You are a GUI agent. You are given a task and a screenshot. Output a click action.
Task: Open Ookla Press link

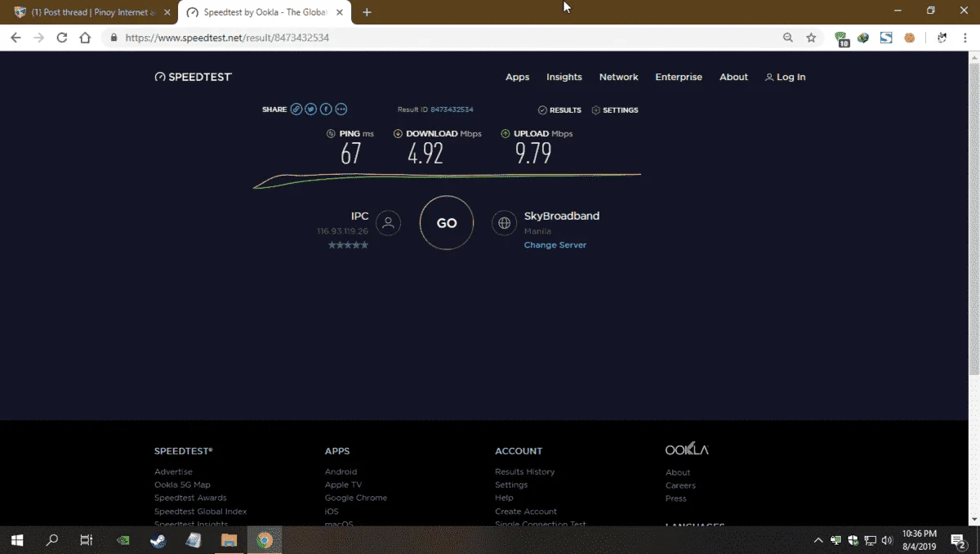pos(675,498)
